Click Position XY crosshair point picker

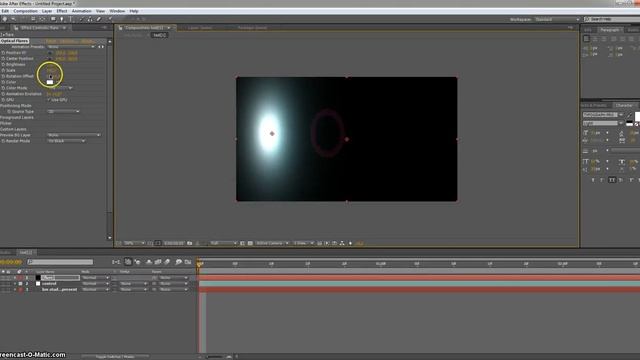point(50,53)
